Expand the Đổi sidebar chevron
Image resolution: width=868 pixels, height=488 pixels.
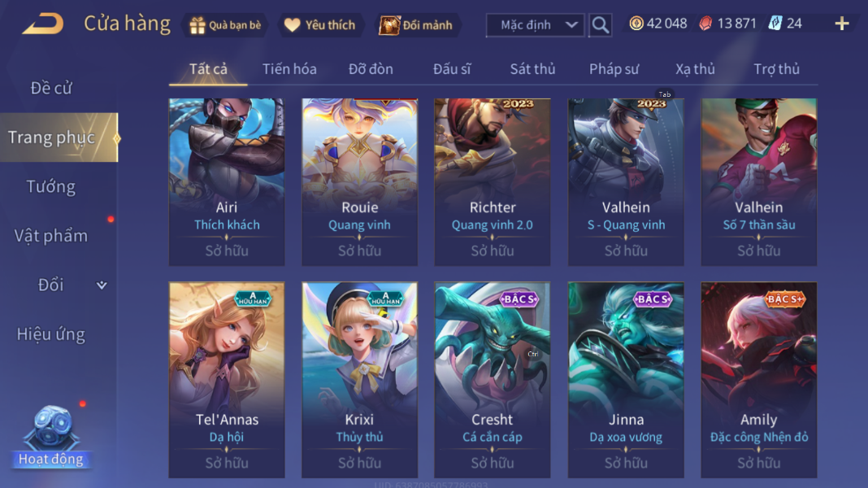coord(102,285)
